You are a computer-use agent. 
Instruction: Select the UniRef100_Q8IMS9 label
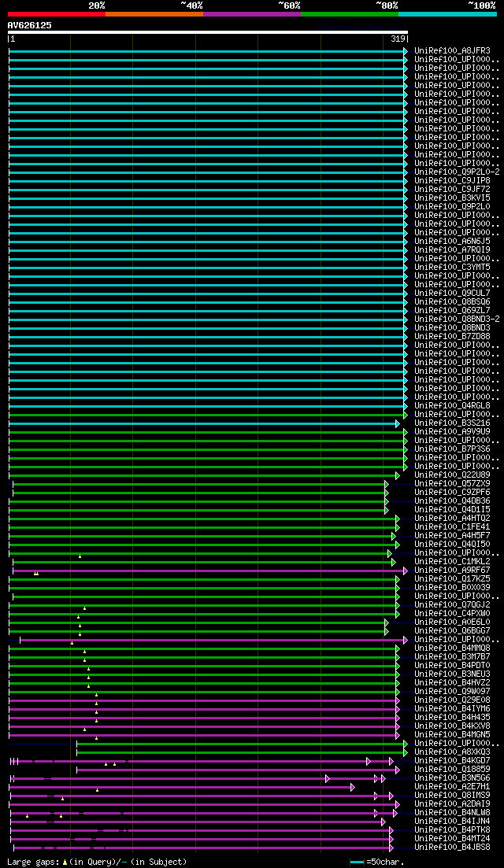pyautogui.click(x=452, y=796)
